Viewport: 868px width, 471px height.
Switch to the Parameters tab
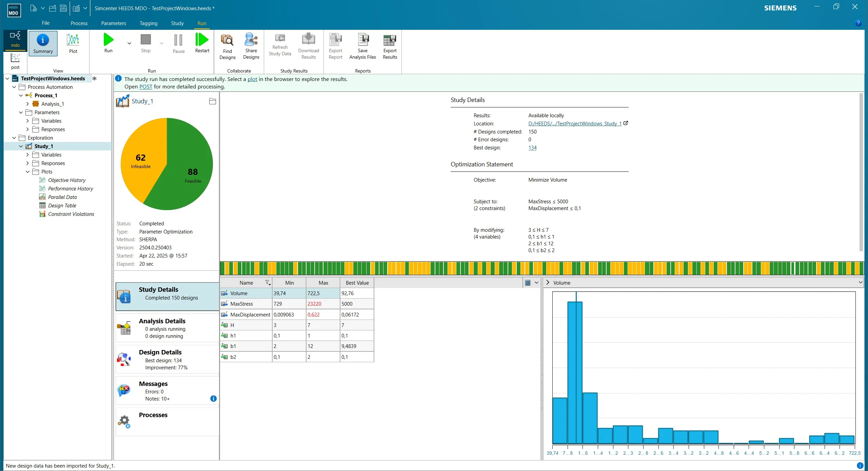[x=114, y=23]
